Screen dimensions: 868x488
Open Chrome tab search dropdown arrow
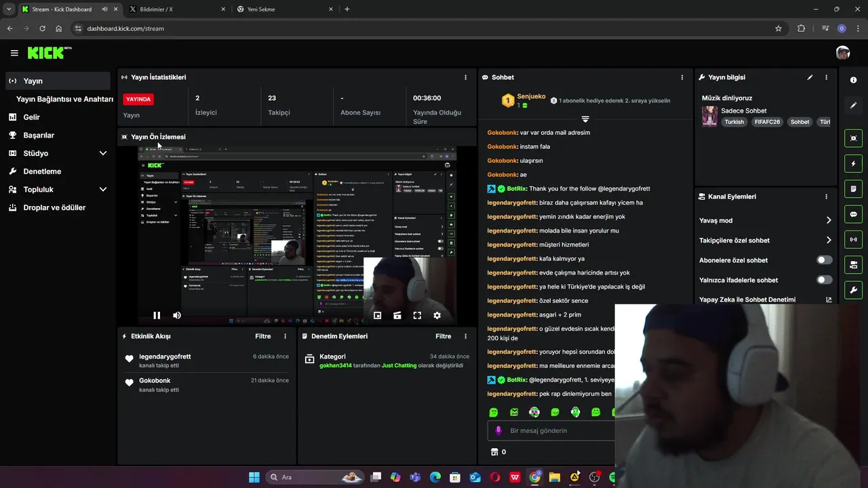click(9, 9)
